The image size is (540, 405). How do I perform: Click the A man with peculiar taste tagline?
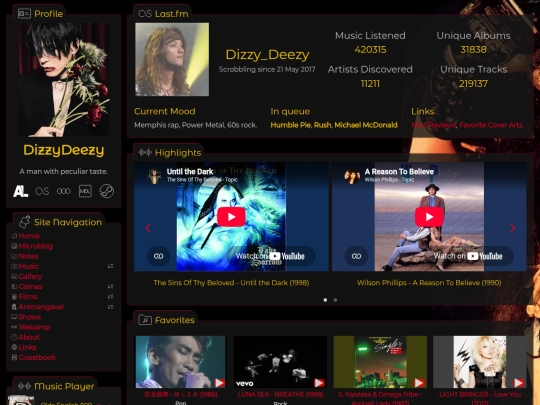64,172
